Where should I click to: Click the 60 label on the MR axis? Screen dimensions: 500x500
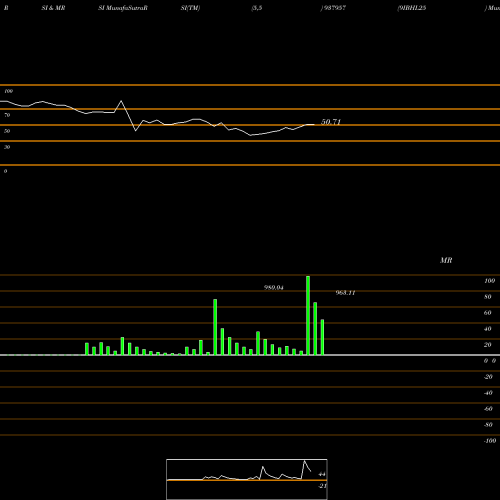[x=488, y=313]
